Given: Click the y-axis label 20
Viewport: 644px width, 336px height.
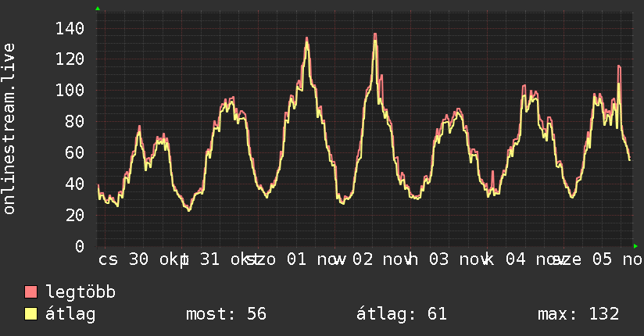Looking at the screenshot, I should [x=75, y=215].
